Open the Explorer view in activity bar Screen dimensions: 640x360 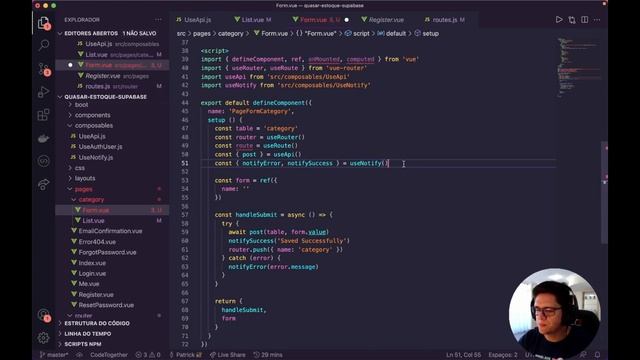[43, 23]
